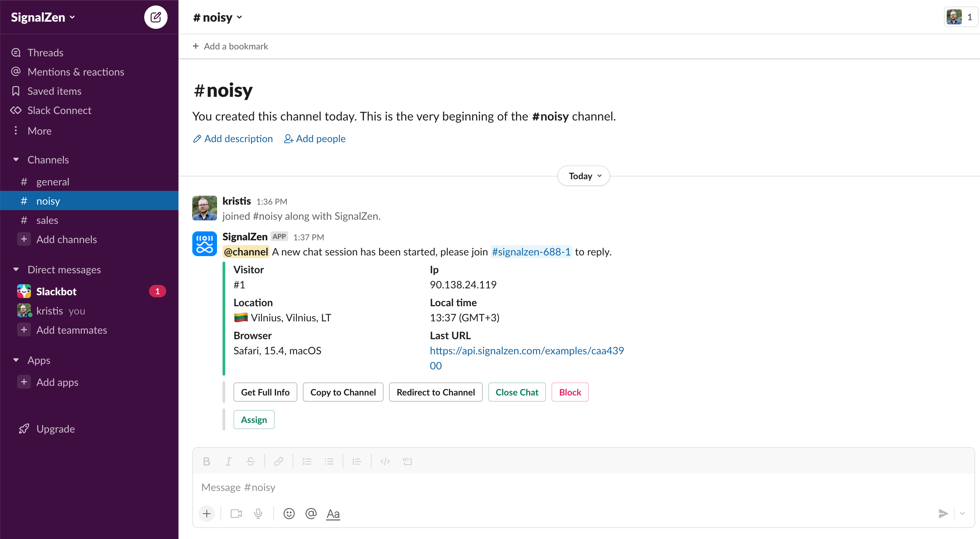The height and width of the screenshot is (539, 980).
Task: Collapse the Channels section
Action: (16, 160)
